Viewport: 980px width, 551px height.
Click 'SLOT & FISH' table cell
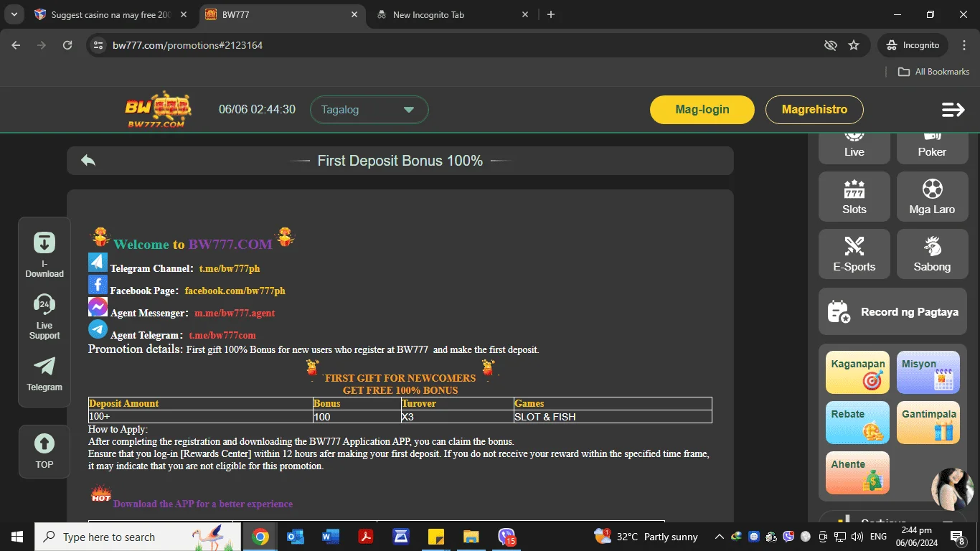coord(613,416)
